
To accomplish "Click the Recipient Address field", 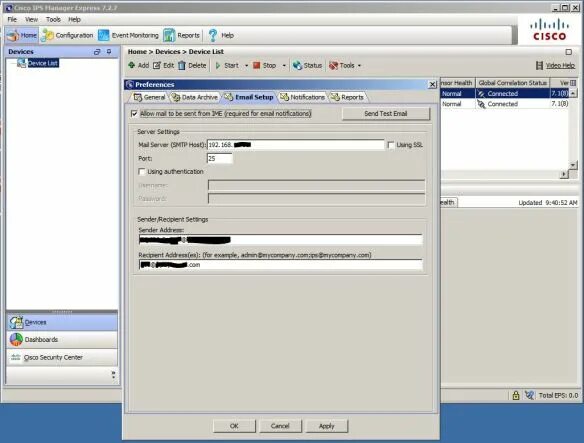I will [280, 265].
